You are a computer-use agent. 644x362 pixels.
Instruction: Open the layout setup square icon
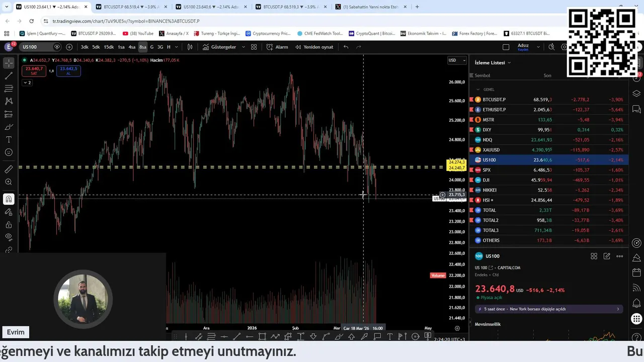pos(506,47)
